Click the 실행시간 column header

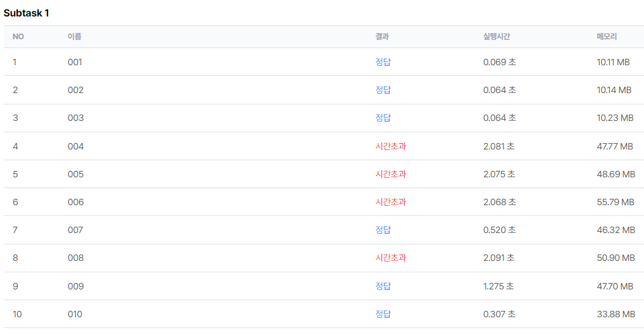[497, 37]
